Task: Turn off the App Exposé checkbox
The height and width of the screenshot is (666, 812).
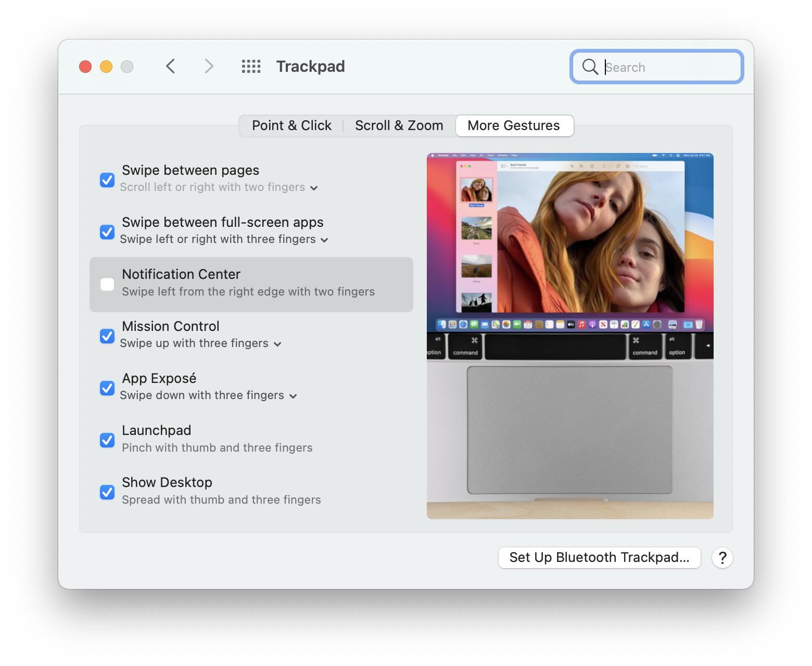Action: pyautogui.click(x=107, y=388)
